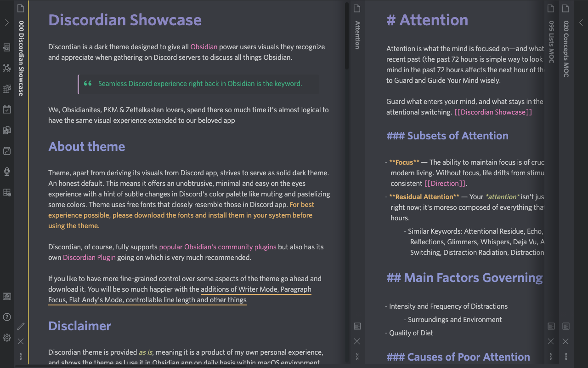This screenshot has height=368, width=588.
Task: Click file icon of Discordian Showcase pane
Action: tap(21, 8)
